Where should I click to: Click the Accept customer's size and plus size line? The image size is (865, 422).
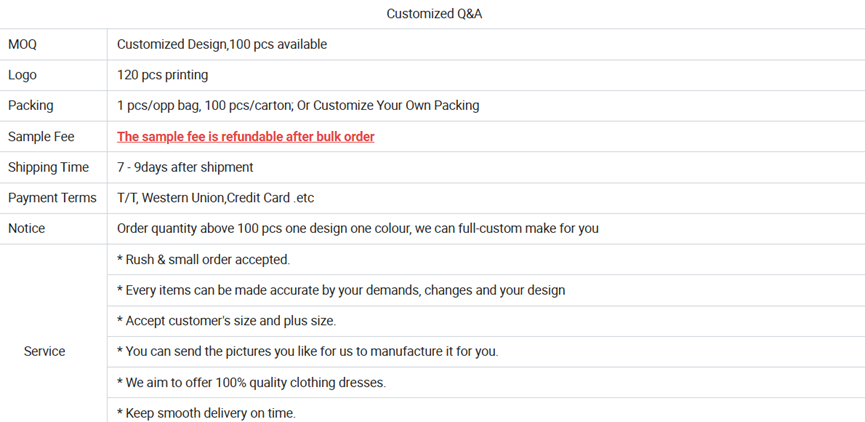(226, 321)
